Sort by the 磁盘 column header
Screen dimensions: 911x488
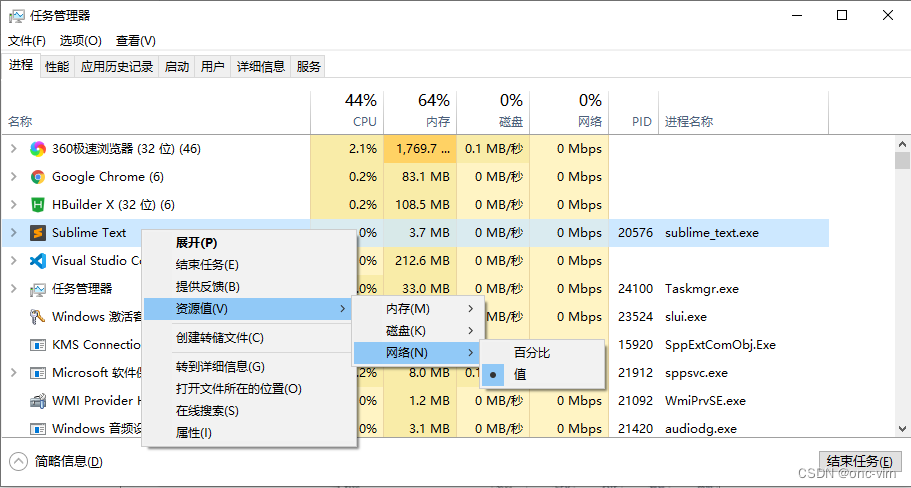493,112
